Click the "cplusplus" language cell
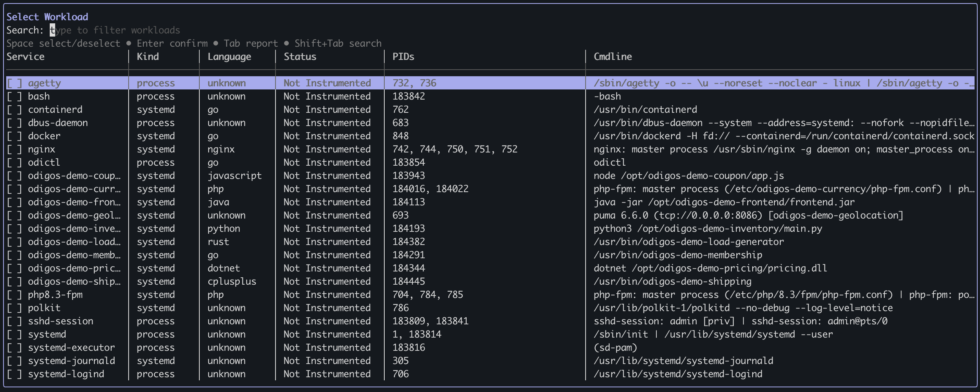Screen dimensions: 980x392 (x=232, y=281)
